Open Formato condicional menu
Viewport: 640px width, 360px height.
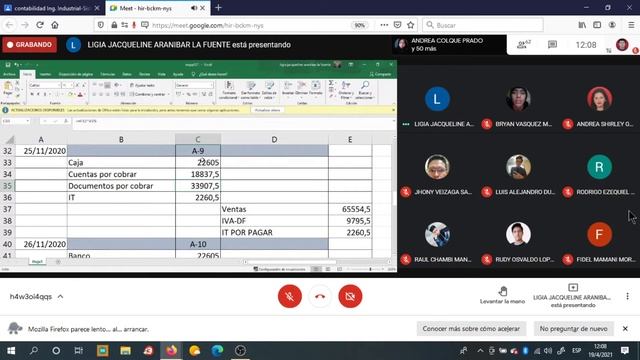tap(229, 90)
